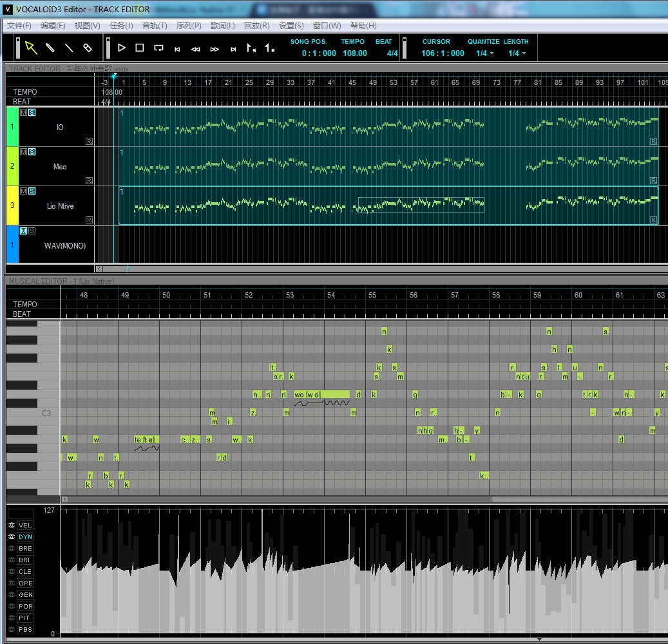Toggle the DYN parameter eye icon

pyautogui.click(x=12, y=536)
